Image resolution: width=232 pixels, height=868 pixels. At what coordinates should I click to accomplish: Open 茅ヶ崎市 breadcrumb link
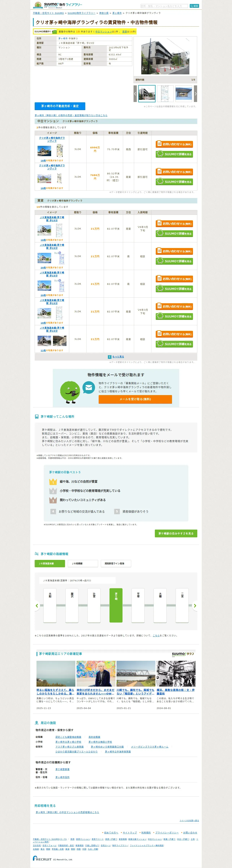pyautogui.click(x=117, y=13)
